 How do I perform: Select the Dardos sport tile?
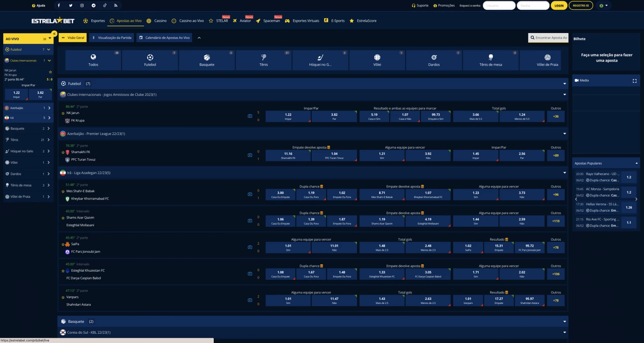[434, 60]
